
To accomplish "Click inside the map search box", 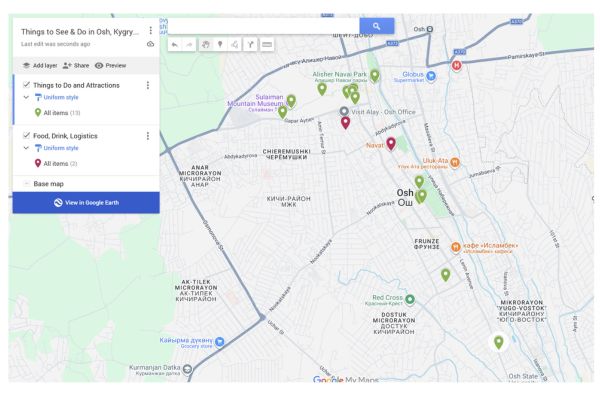I will (263, 26).
